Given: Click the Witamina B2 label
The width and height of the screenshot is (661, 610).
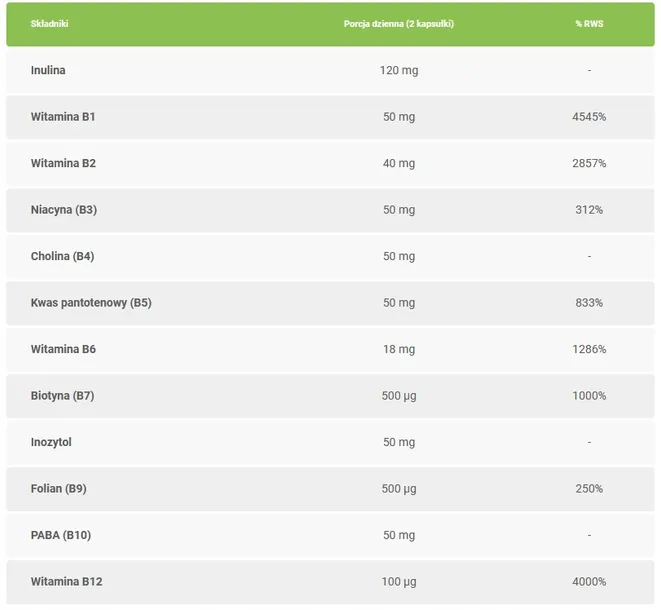Looking at the screenshot, I should 63,163.
